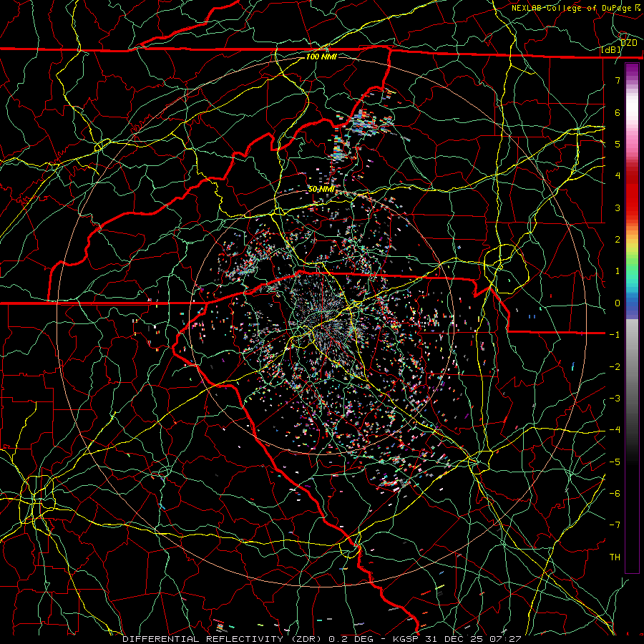This screenshot has height=644, width=644.
Task: Click the 3 label on the color scale
Action: coord(618,208)
